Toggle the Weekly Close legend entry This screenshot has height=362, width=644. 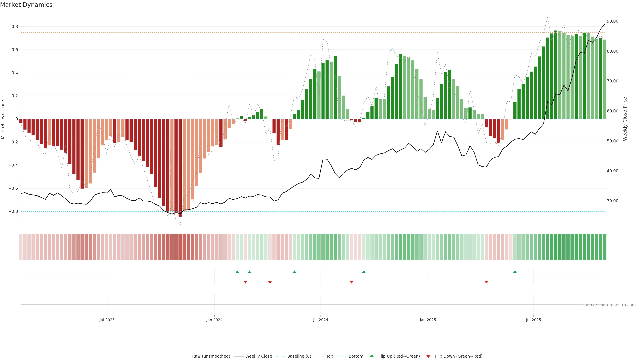(x=258, y=356)
